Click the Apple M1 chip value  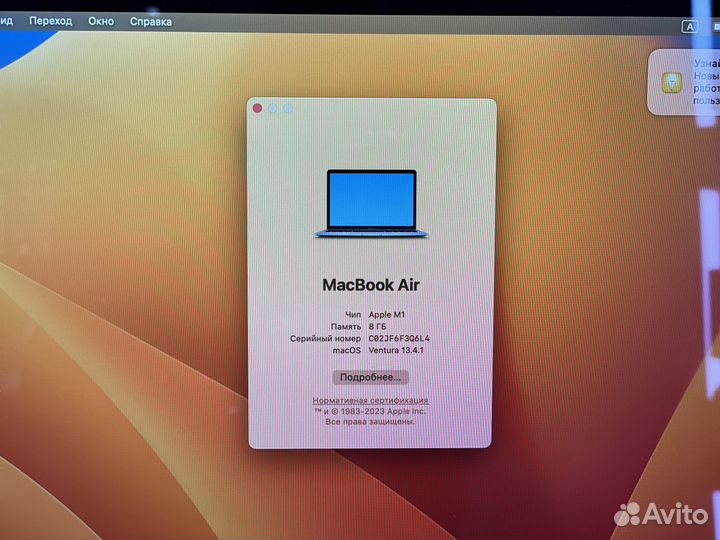click(387, 315)
